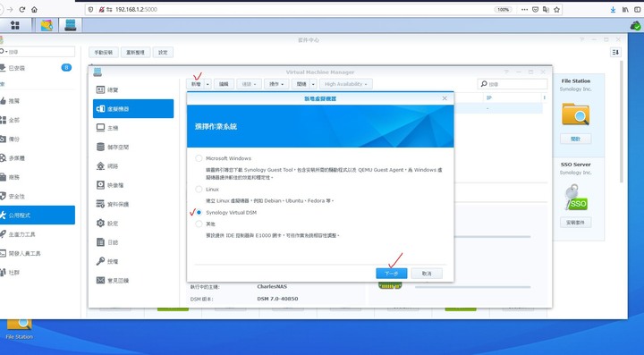Select 開發人員工具 developer tools in Package Center
This screenshot has height=355, width=644.
pyautogui.click(x=38, y=254)
